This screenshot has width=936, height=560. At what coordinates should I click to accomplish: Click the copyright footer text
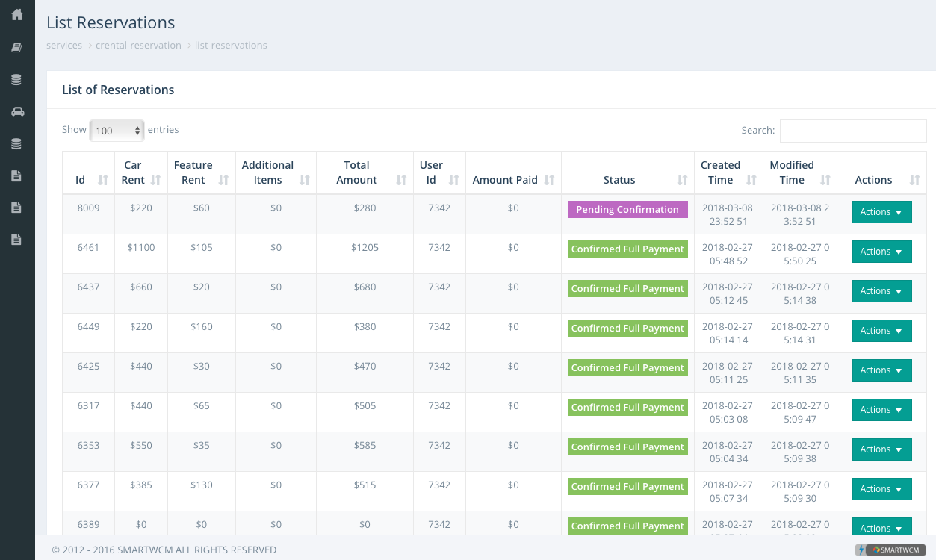pyautogui.click(x=164, y=550)
